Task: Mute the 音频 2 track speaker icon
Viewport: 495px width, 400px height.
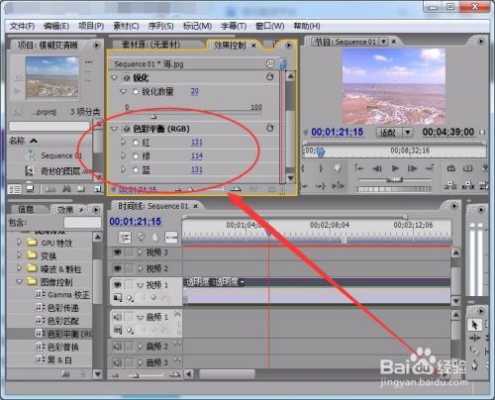Action: tap(117, 347)
